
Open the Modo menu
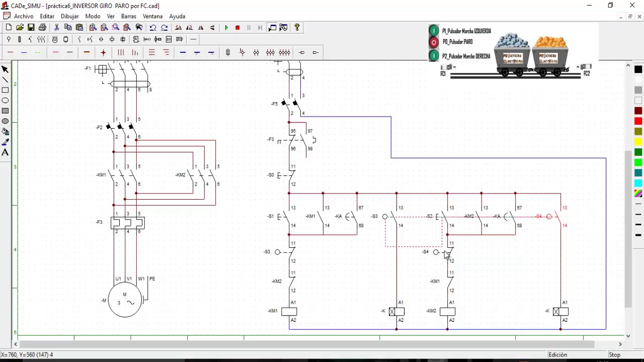[93, 16]
